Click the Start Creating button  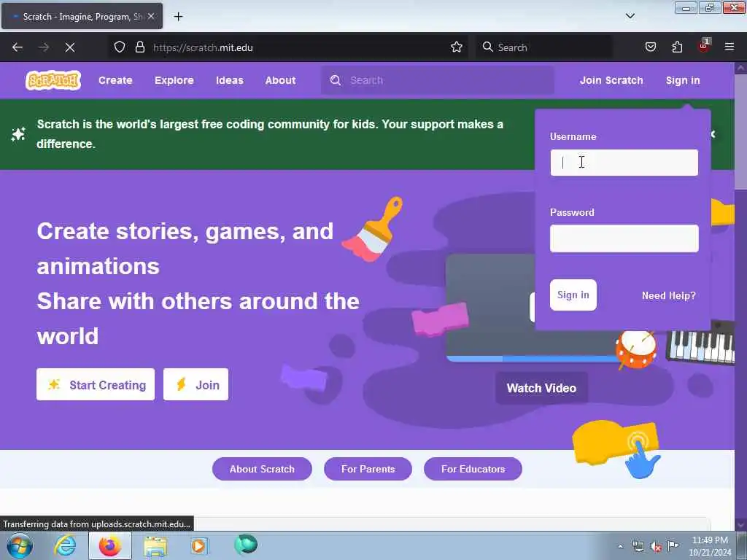tap(96, 384)
